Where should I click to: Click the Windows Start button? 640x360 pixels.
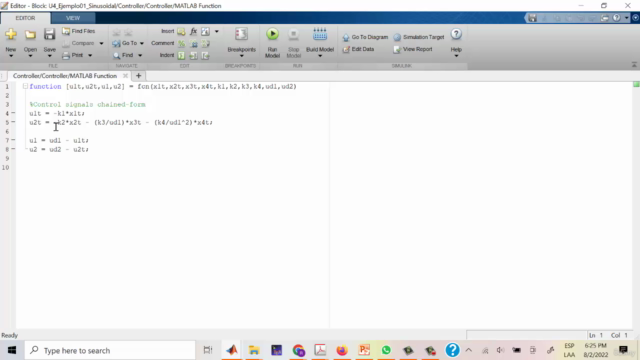(12, 350)
